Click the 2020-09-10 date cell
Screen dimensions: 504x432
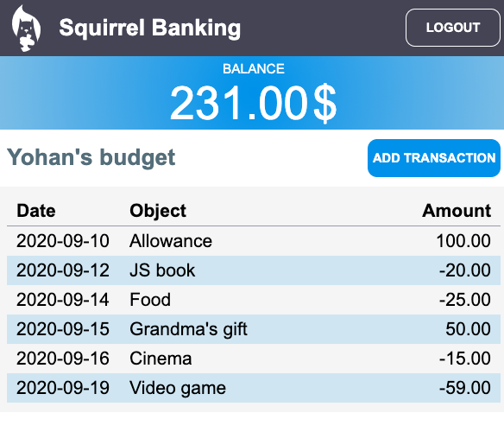click(x=63, y=241)
